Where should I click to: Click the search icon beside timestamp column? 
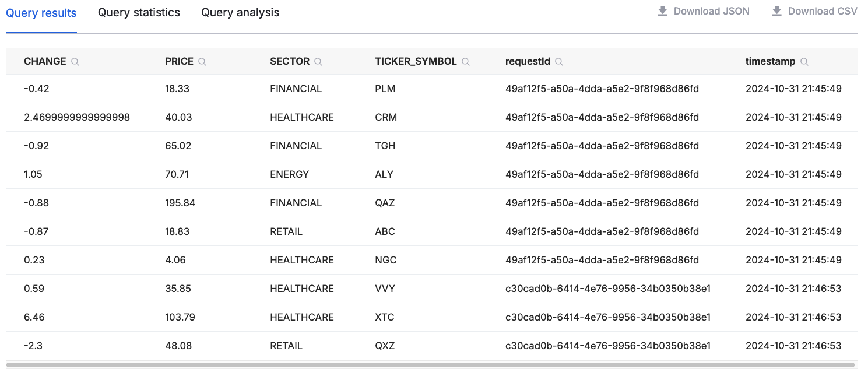coord(804,62)
